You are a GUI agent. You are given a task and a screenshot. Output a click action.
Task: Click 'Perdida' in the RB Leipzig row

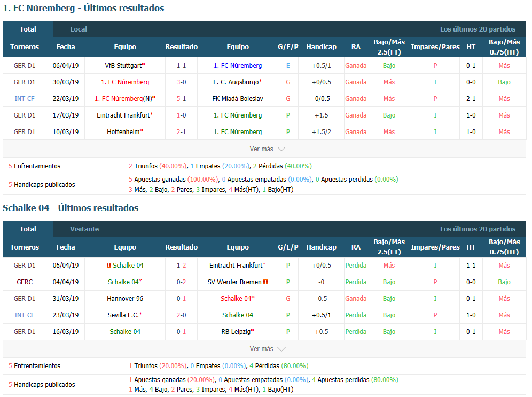(356, 331)
